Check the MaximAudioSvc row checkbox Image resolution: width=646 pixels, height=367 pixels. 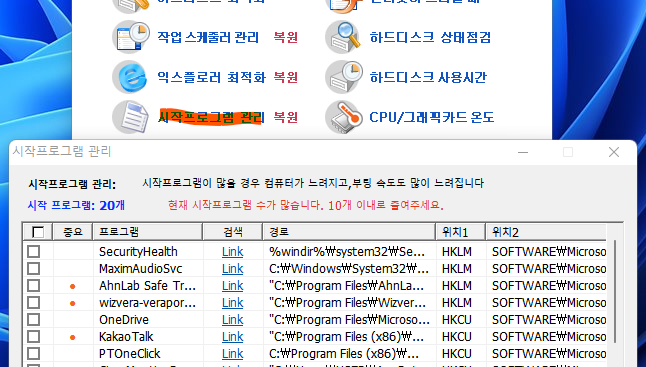tap(34, 269)
